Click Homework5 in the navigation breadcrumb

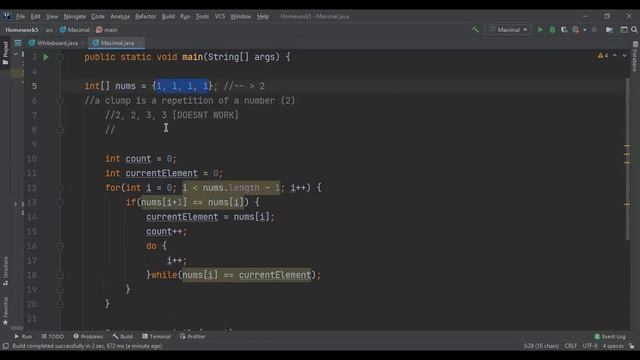click(22, 30)
